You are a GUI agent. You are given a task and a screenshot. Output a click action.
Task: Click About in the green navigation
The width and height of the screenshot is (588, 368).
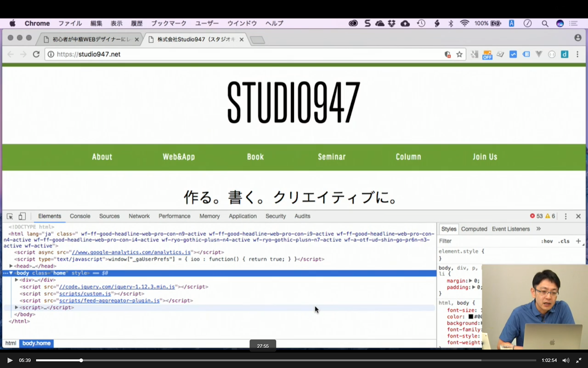pyautogui.click(x=102, y=157)
